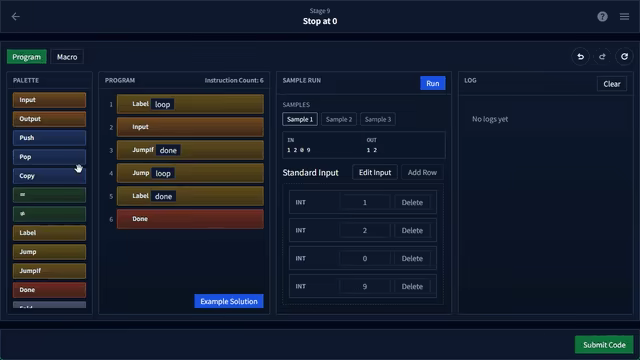The image size is (640, 360).
Task: Select program line 5 Label block
Action: pos(190,196)
